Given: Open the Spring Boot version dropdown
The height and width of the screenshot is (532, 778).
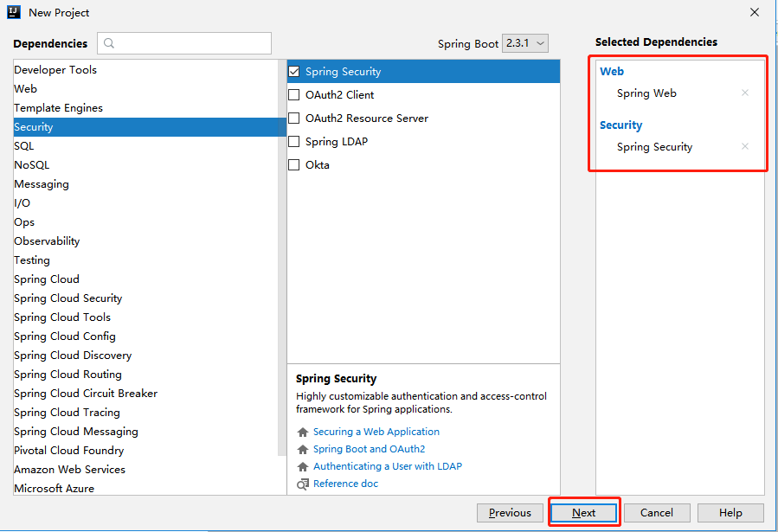Looking at the screenshot, I should 525,43.
